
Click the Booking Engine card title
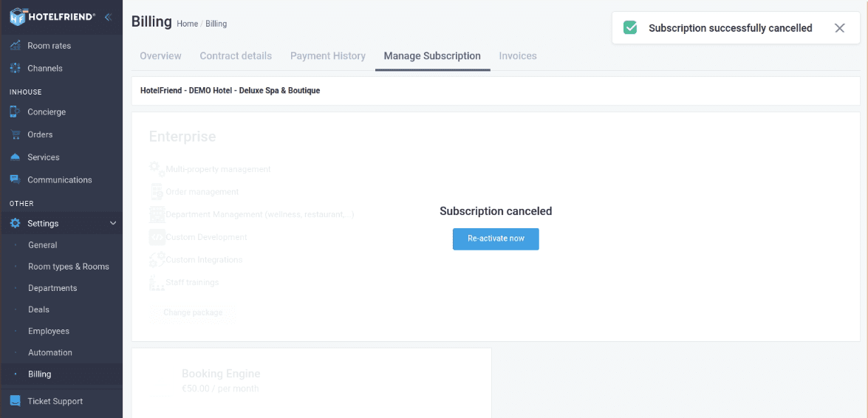tap(221, 374)
